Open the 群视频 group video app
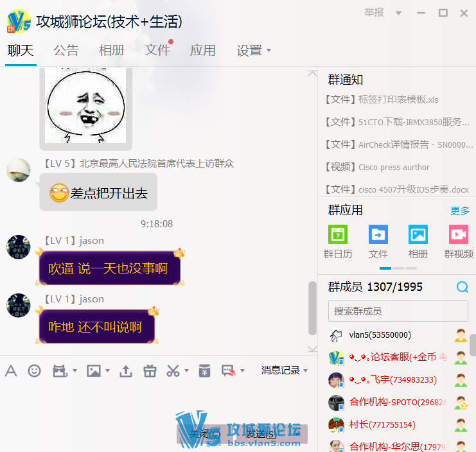 click(459, 241)
